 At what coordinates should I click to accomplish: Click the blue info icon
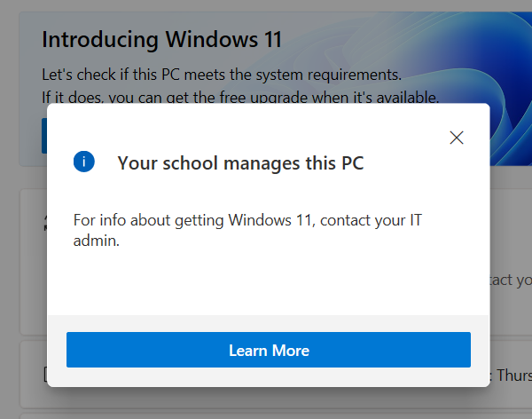click(84, 162)
